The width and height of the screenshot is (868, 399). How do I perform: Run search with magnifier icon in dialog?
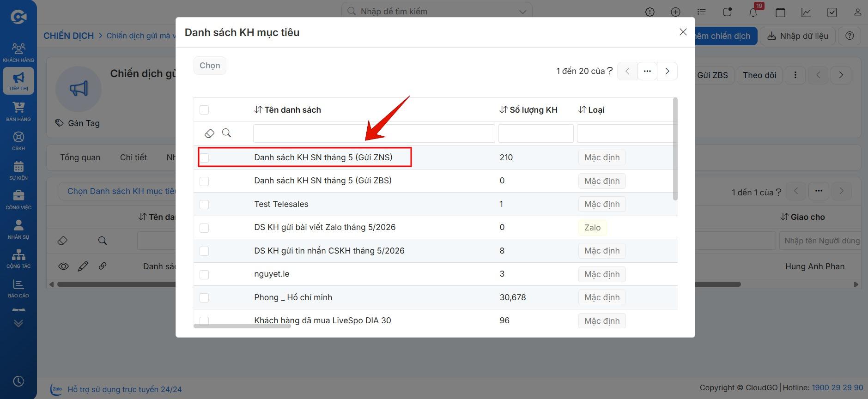pyautogui.click(x=226, y=133)
